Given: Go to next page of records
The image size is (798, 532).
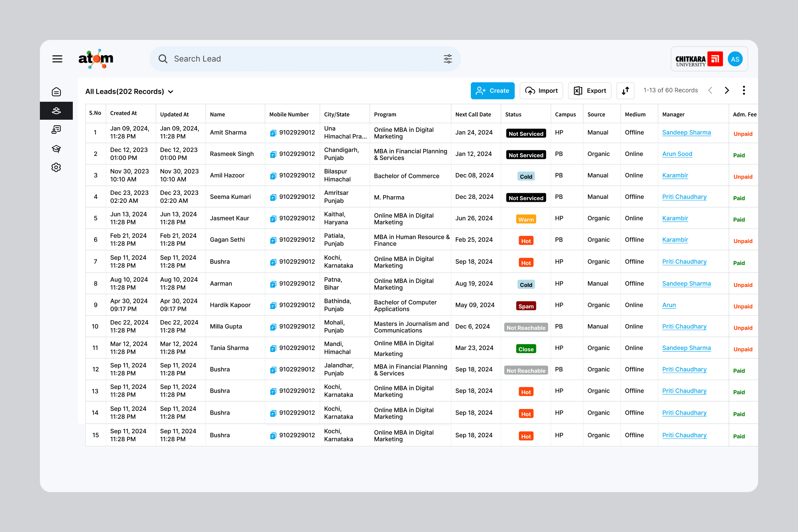Looking at the screenshot, I should click(x=727, y=90).
